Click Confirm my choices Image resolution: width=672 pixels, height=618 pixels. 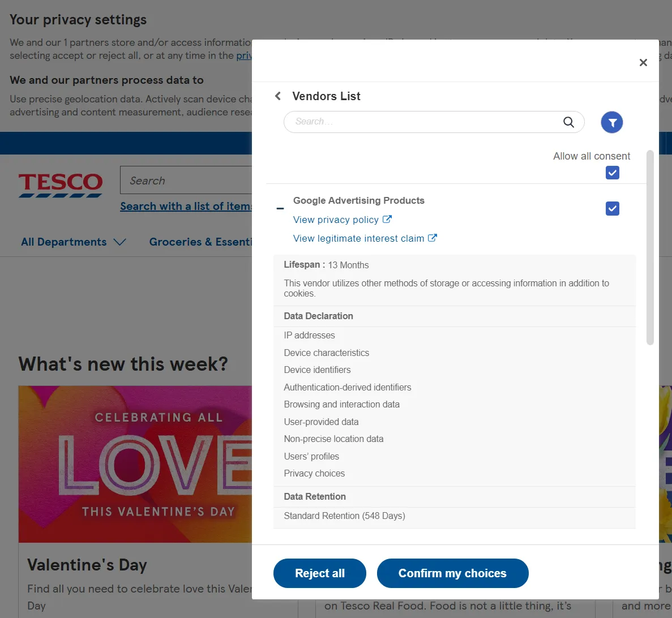452,573
